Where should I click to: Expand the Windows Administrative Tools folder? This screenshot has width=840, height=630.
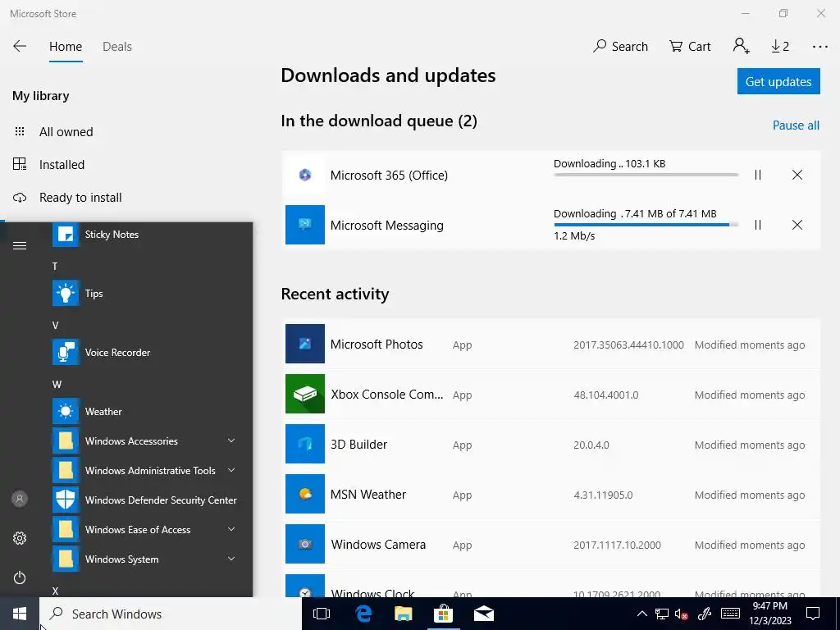click(x=144, y=470)
